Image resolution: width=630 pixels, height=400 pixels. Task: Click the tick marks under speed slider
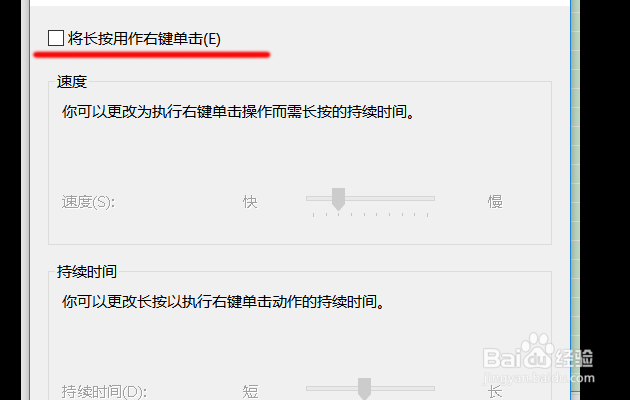coord(370,215)
